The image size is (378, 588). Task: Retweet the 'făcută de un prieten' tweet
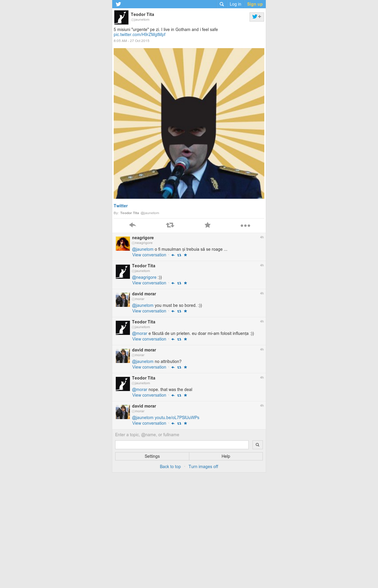179,339
